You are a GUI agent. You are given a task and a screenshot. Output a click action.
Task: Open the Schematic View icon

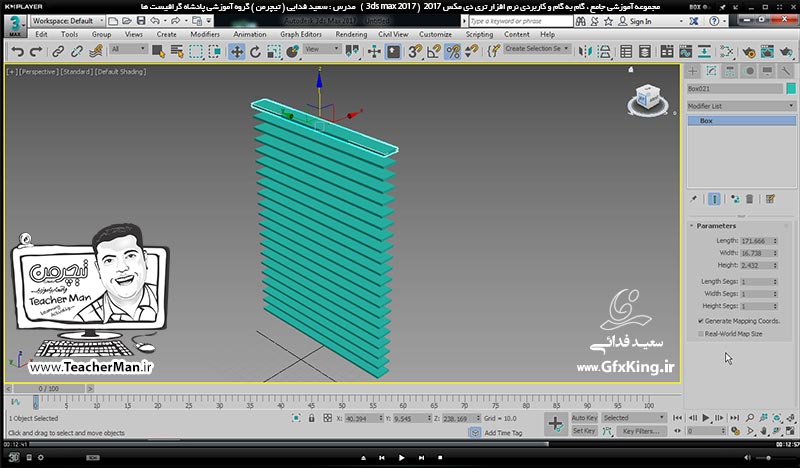[x=704, y=52]
